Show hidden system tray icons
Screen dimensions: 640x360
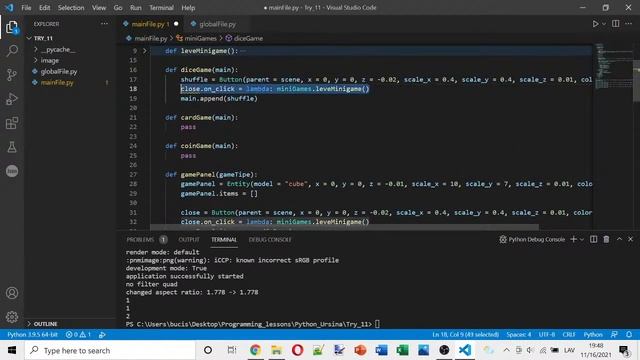pyautogui.click(x=506, y=350)
